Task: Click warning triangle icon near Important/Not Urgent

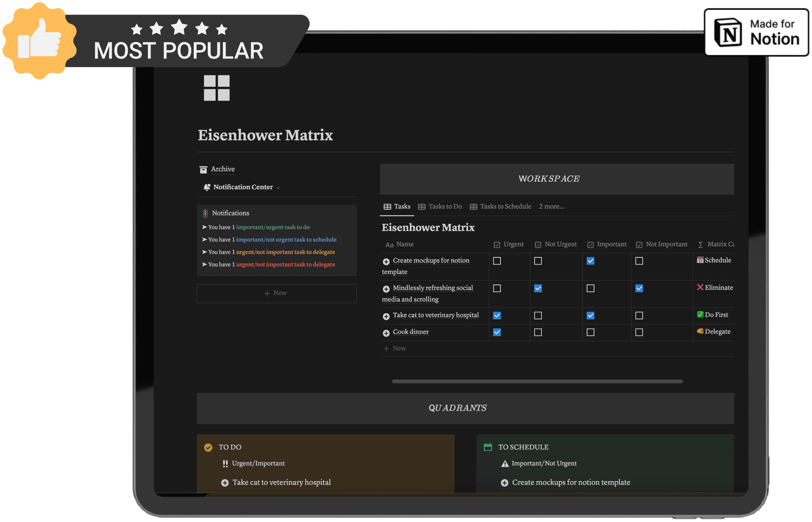Action: pyautogui.click(x=505, y=464)
